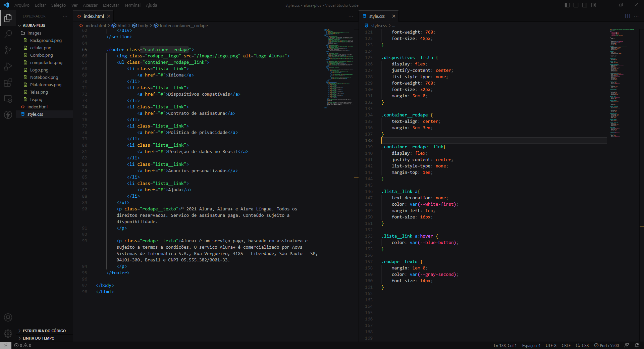Open the Executar menu

(x=111, y=5)
